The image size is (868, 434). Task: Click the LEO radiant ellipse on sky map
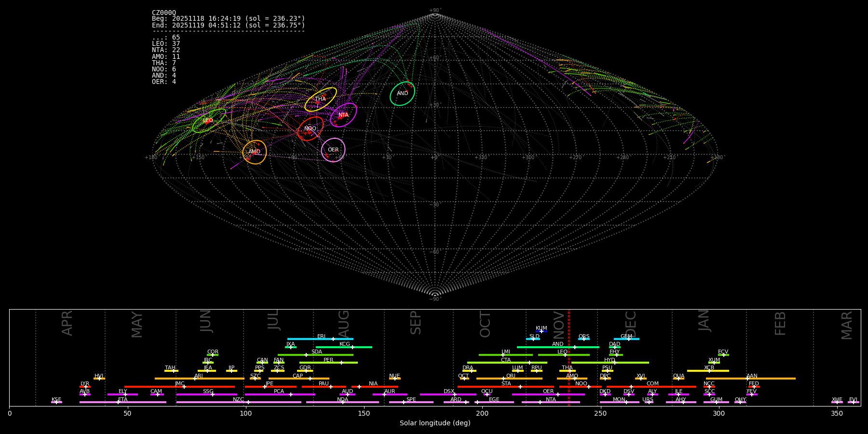pos(209,121)
